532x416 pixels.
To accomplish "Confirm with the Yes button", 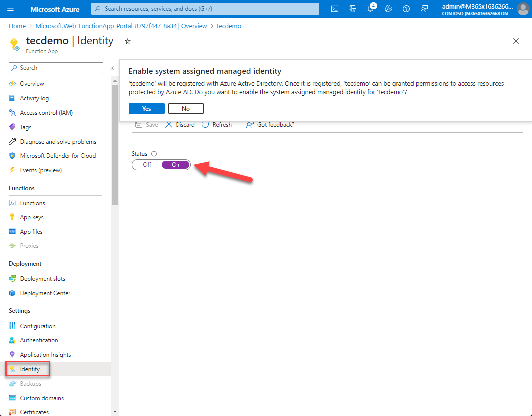I will click(x=146, y=108).
